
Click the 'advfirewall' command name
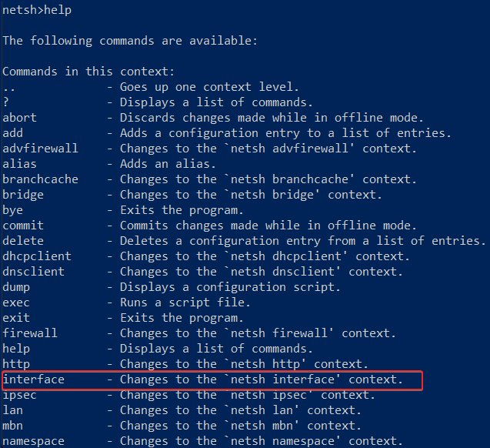pyautogui.click(x=40, y=149)
